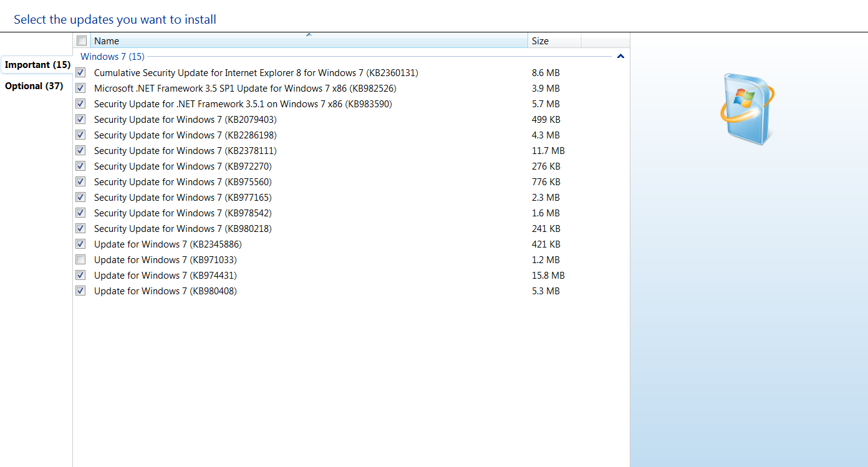Viewport: 868px width, 467px height.
Task: Check the KB971033 update checkbox
Action: coord(80,259)
